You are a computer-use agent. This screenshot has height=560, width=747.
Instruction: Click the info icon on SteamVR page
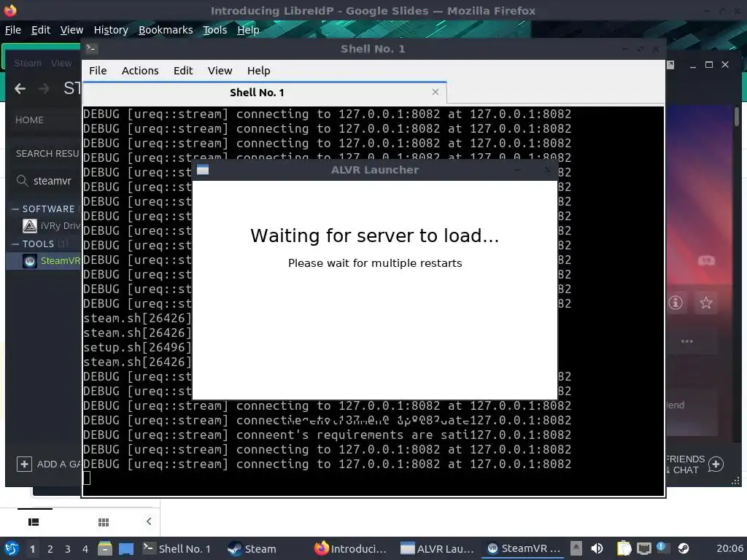676,303
